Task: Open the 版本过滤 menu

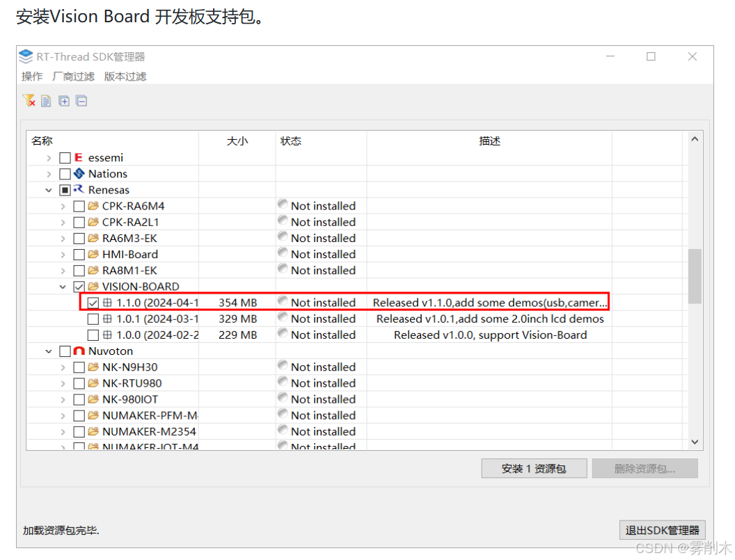Action: click(125, 76)
